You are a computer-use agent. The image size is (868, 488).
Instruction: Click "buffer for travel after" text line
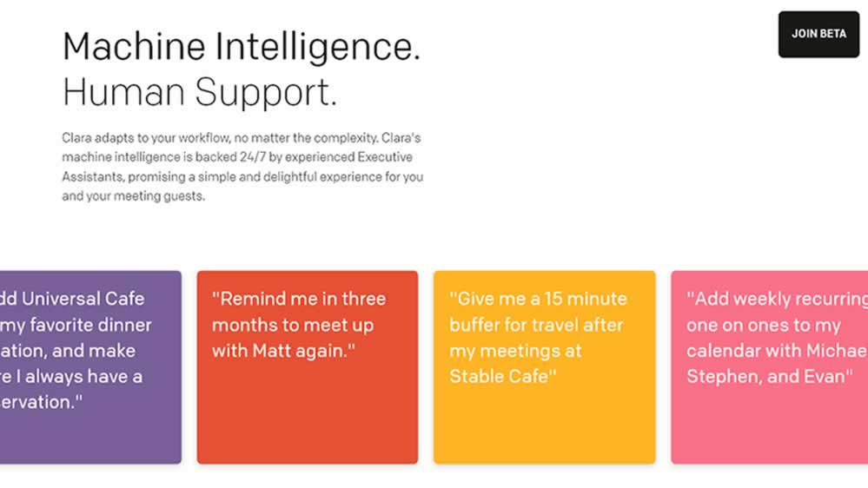point(536,326)
